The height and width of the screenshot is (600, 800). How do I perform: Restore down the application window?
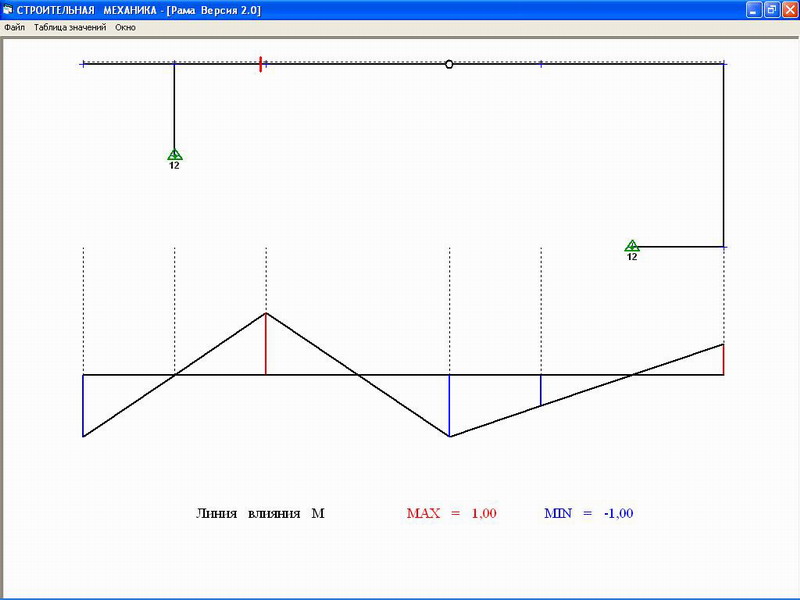click(771, 10)
